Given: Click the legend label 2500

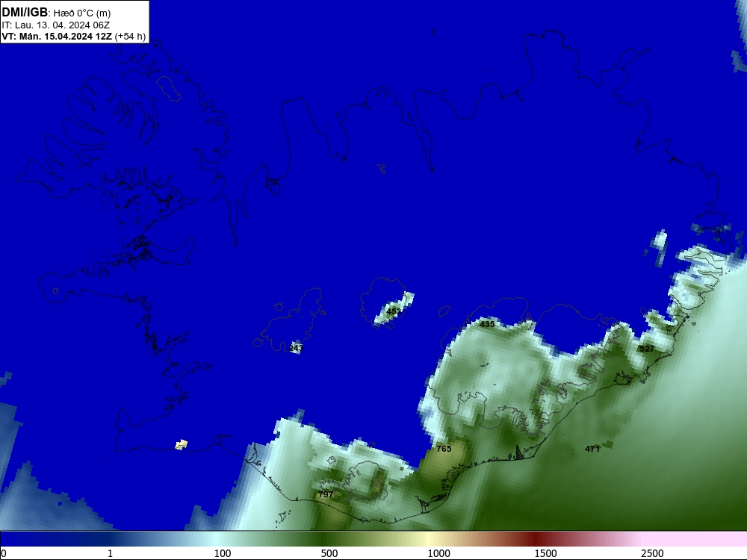Looking at the screenshot, I should pos(652,553).
